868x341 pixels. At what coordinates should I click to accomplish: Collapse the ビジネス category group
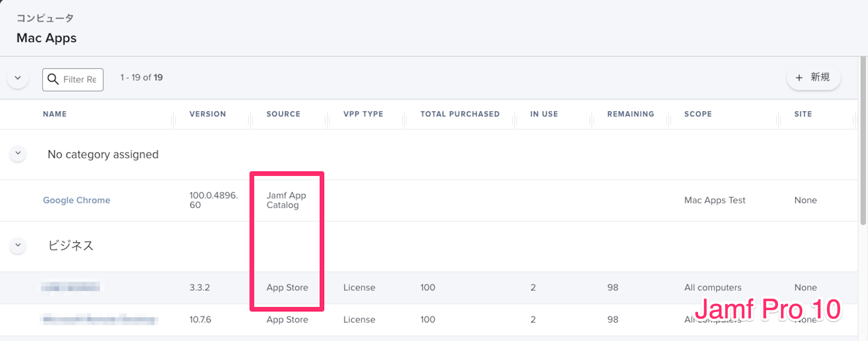pyautogui.click(x=18, y=245)
